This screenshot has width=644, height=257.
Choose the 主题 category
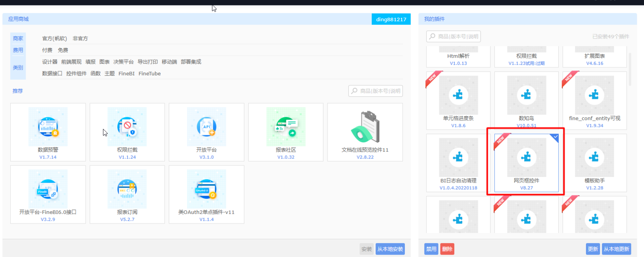point(110,74)
